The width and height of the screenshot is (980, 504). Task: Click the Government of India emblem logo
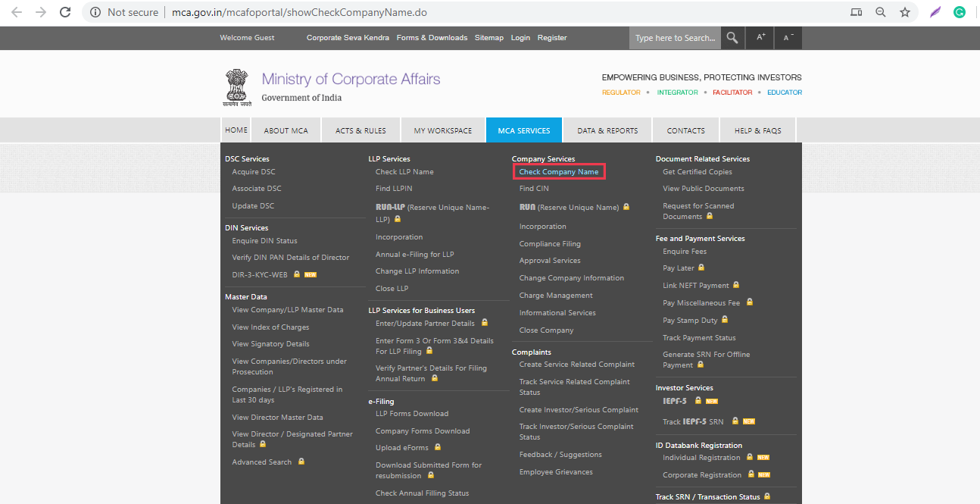(236, 88)
